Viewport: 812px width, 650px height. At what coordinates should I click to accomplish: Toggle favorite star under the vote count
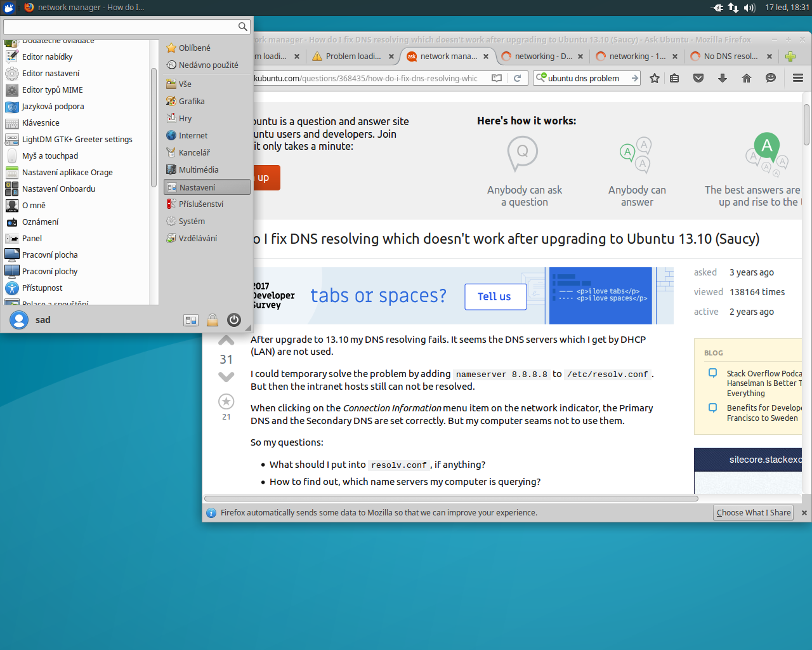[x=226, y=401]
